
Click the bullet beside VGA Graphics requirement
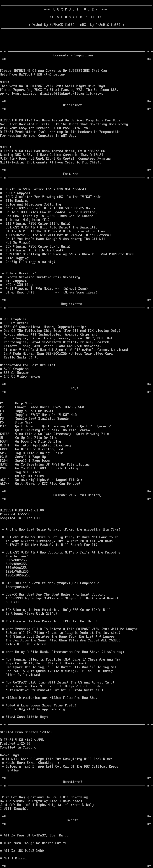[x=1, y=319]
